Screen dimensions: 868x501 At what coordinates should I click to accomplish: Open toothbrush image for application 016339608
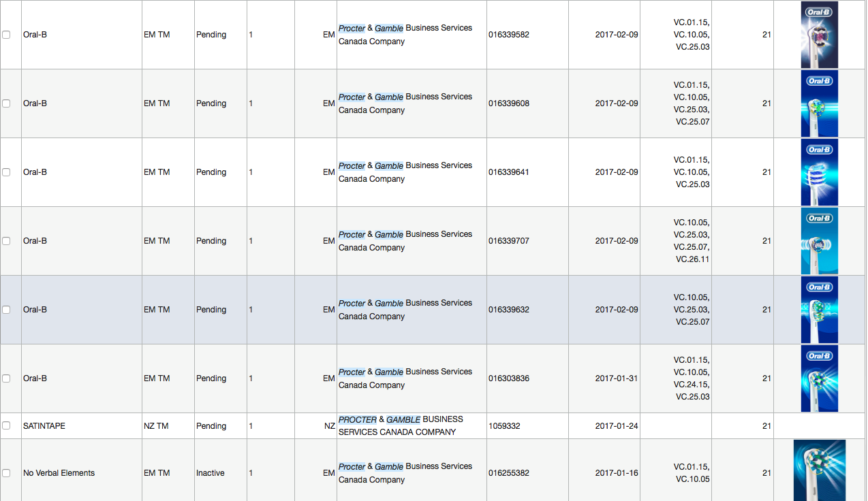[x=820, y=103]
